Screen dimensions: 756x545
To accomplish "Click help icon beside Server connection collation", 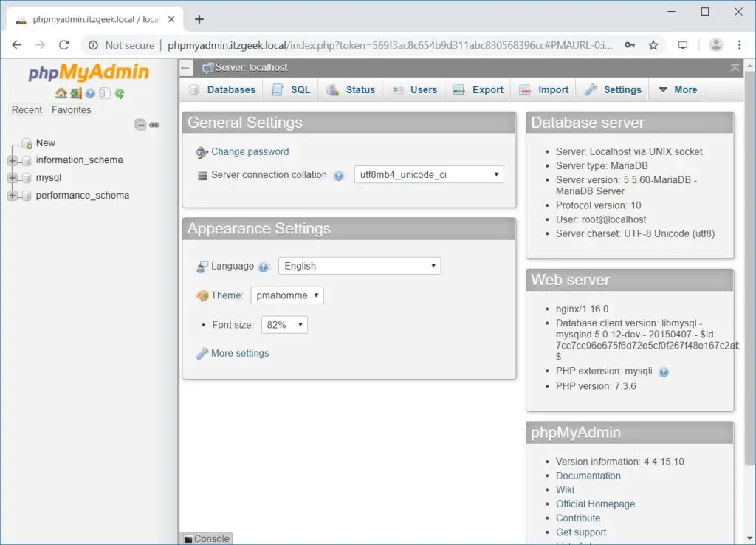I will click(340, 175).
